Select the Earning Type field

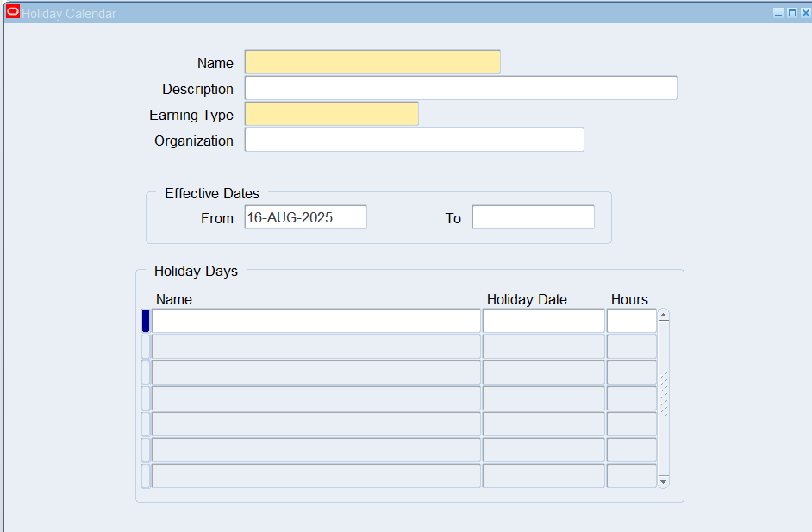tap(331, 114)
